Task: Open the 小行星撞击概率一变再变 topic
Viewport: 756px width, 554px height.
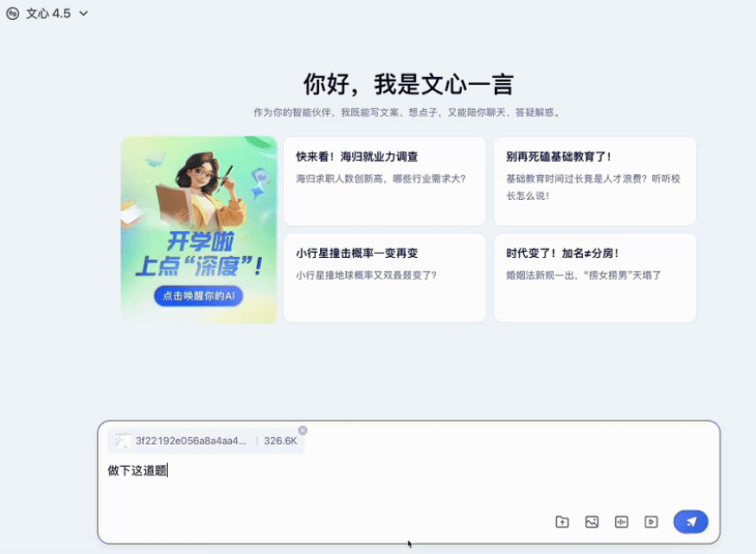Action: pos(384,277)
